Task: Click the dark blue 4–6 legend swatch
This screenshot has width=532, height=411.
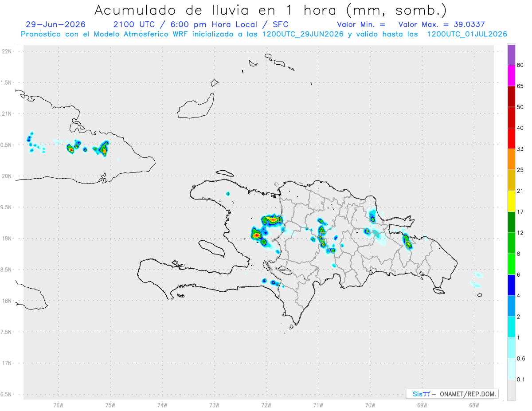Action: [511, 285]
